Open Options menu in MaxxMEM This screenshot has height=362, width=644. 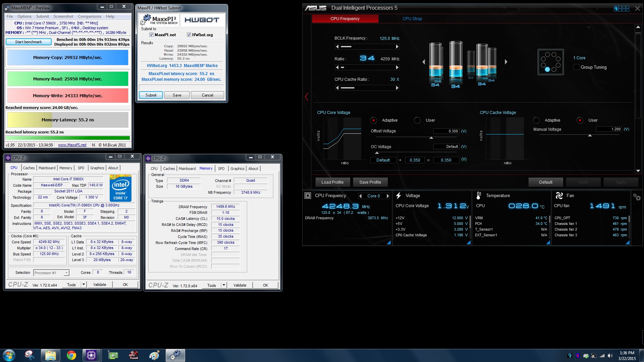[x=24, y=16]
